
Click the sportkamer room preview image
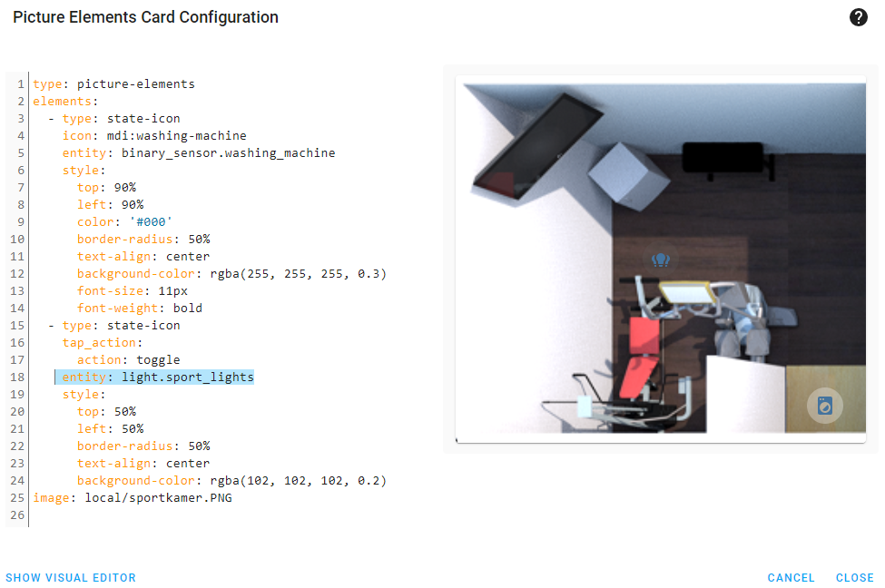[x=661, y=259]
